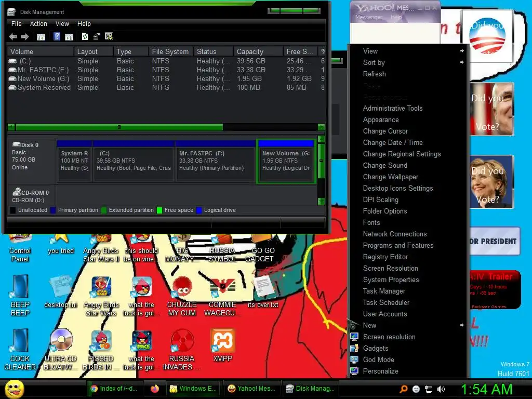Open the Action menu in Disk Management
532x399 pixels.
[x=38, y=24]
